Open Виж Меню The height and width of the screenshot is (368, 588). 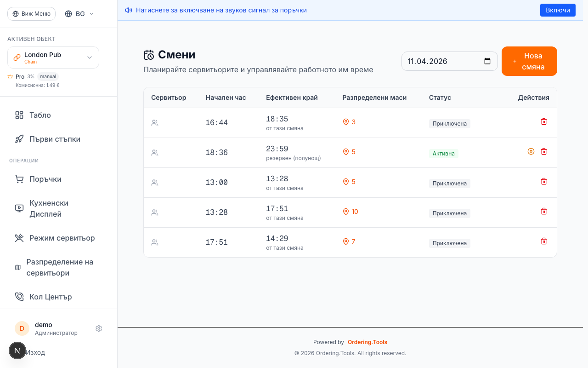click(31, 13)
